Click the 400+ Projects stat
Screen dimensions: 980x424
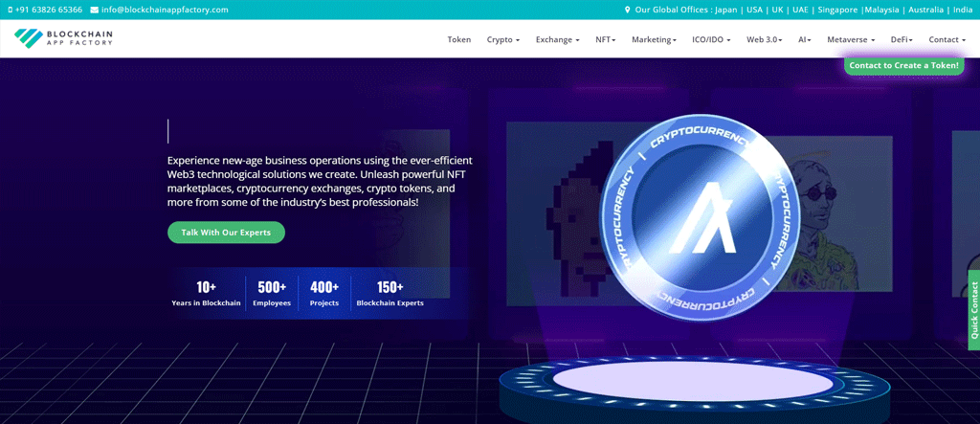tap(324, 293)
